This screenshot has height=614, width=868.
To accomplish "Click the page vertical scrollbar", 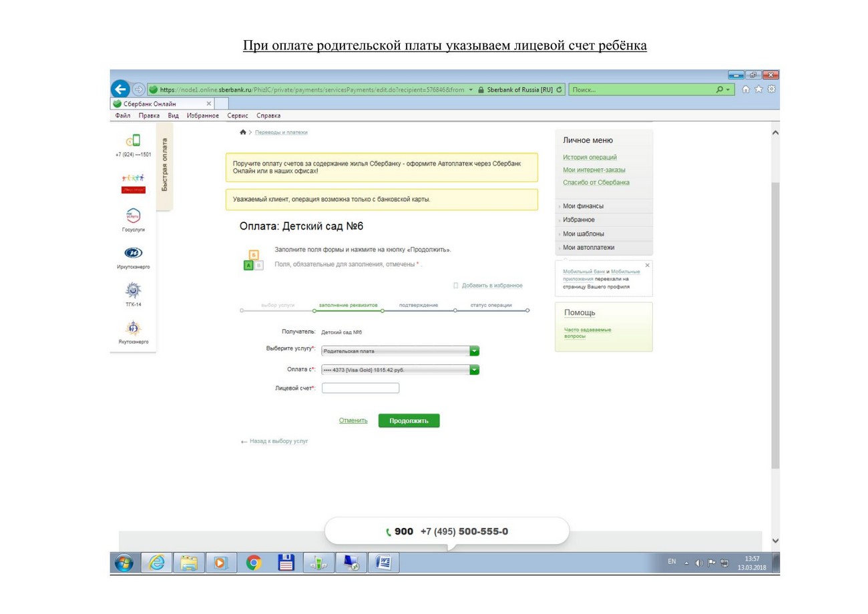I will point(775,324).
